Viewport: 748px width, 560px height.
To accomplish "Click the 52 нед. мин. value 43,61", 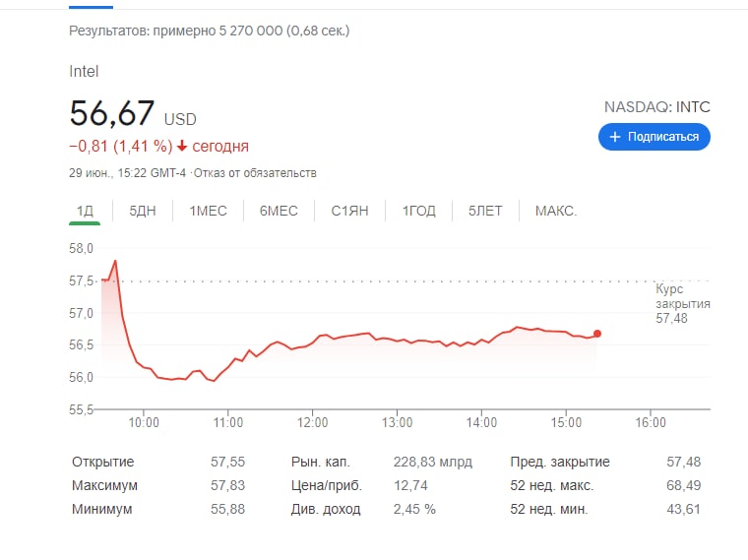I will [684, 509].
